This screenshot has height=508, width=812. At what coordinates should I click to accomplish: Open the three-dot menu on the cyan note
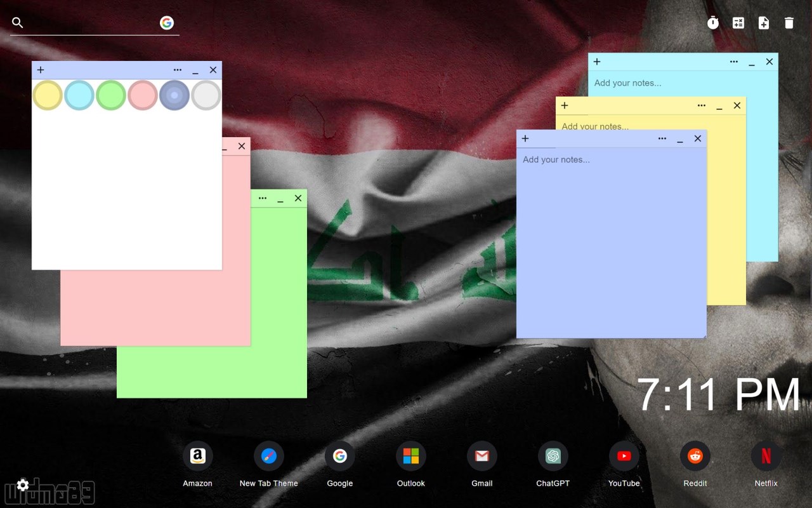(x=734, y=62)
